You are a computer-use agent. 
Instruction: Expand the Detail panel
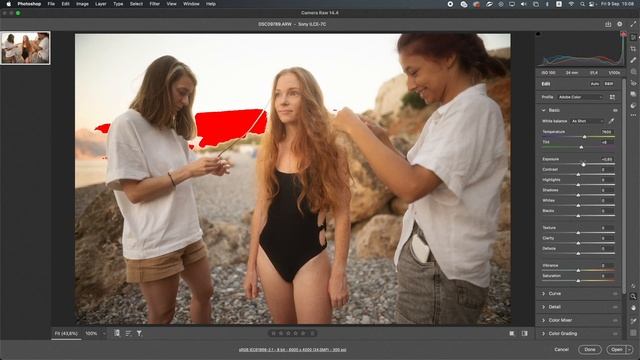[543, 307]
